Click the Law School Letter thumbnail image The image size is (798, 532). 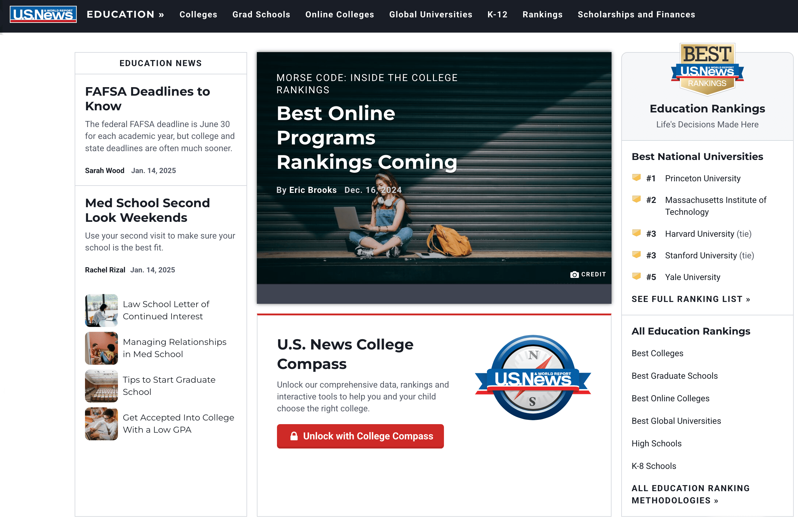[x=101, y=310]
